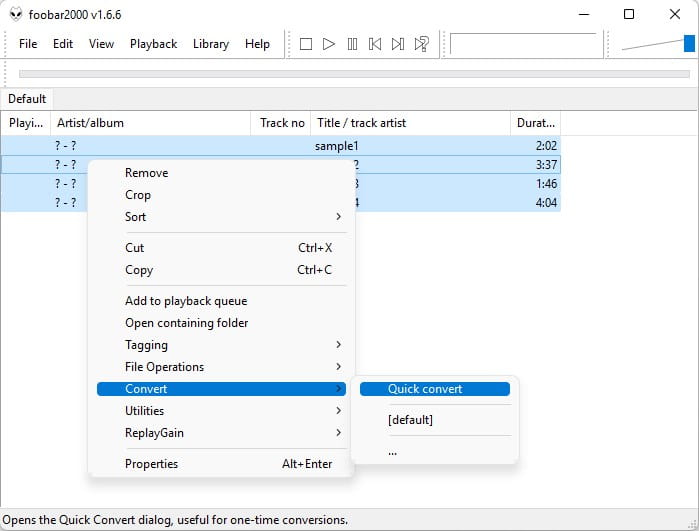699x531 pixels.
Task: Select Add to playback queue
Action: 221,301
